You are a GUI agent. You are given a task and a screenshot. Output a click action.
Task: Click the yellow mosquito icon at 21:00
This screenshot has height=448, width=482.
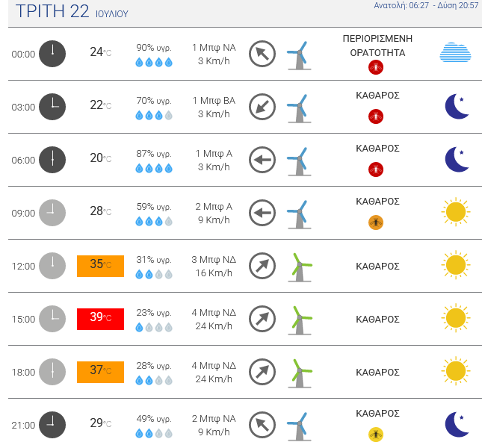[x=376, y=435]
